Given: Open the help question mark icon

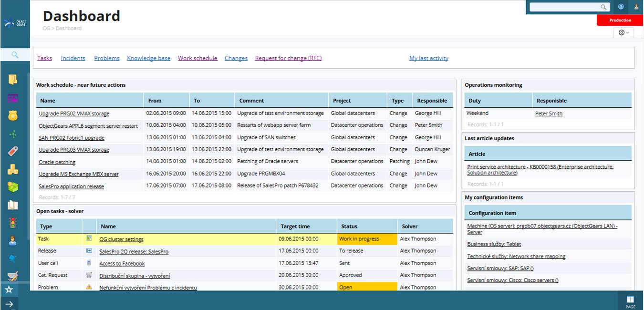Looking at the screenshot, I should coord(621,7).
